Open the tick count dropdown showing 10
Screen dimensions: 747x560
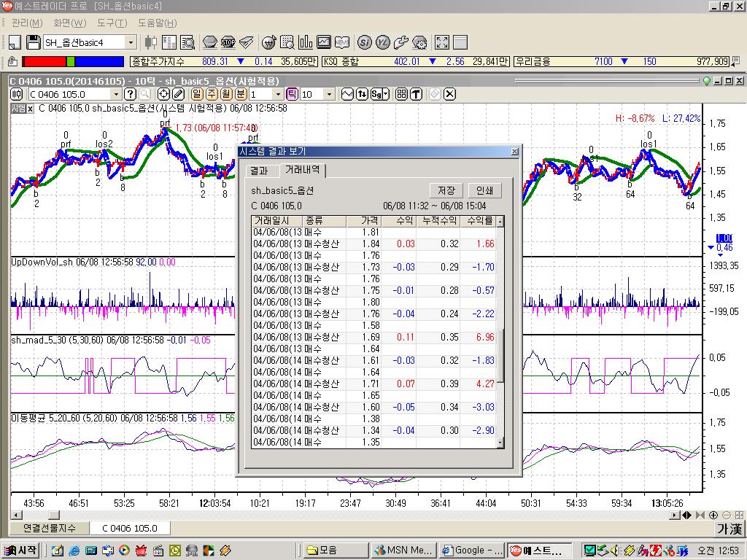click(x=328, y=94)
